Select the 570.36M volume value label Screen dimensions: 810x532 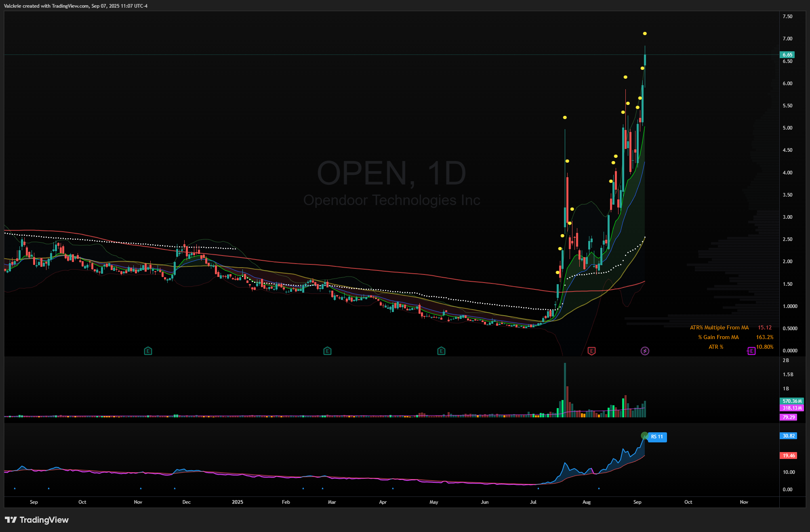pos(791,401)
